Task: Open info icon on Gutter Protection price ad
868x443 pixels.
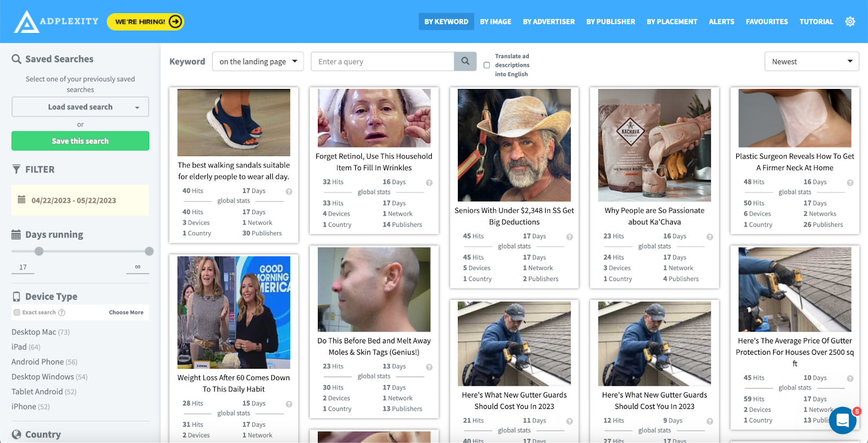Action: click(850, 378)
